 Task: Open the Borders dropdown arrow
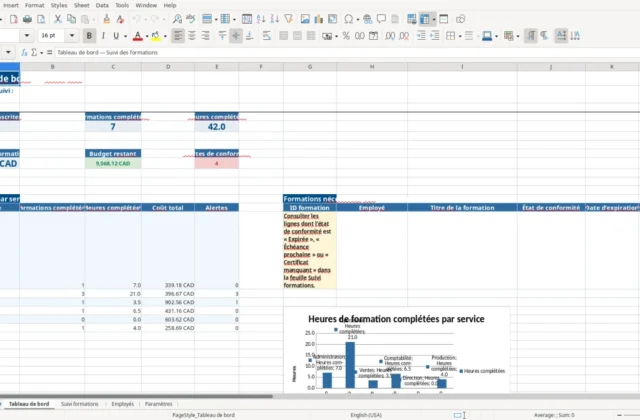(460, 36)
